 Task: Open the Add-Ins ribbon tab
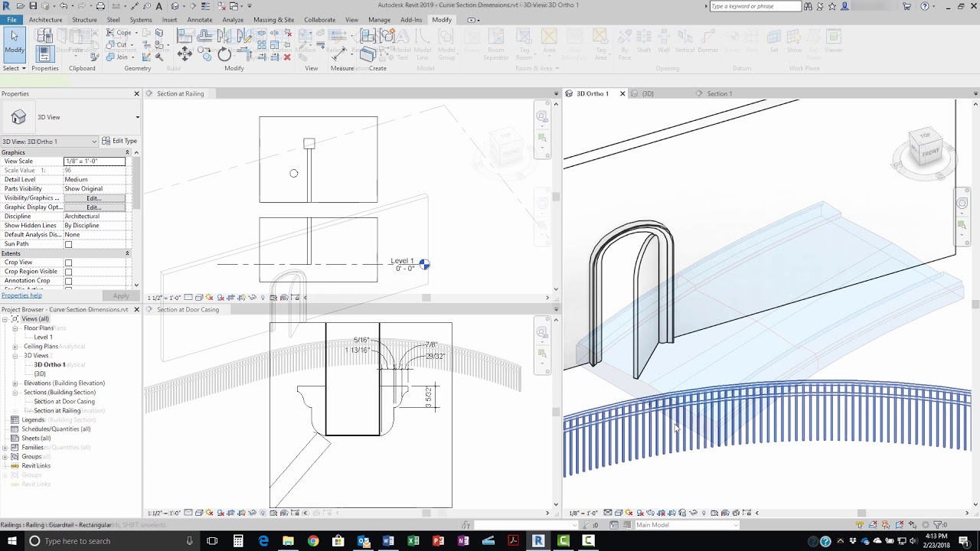click(411, 20)
